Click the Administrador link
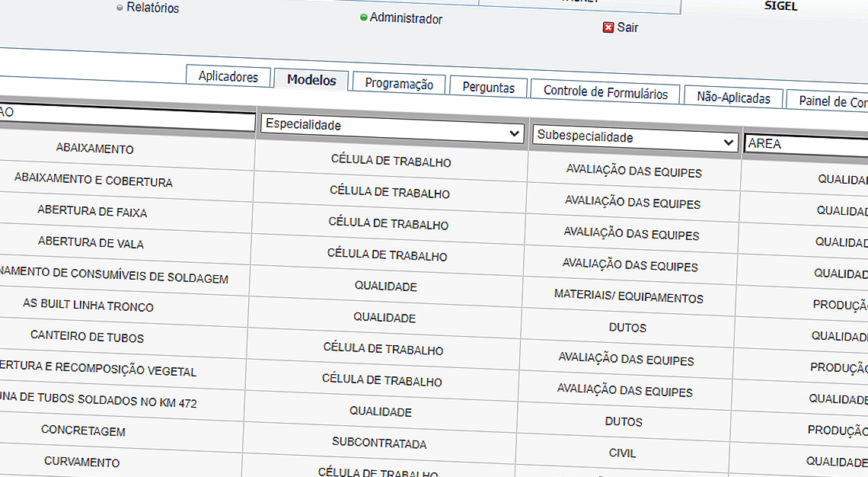Screen dimensions: 868x477 (406, 18)
